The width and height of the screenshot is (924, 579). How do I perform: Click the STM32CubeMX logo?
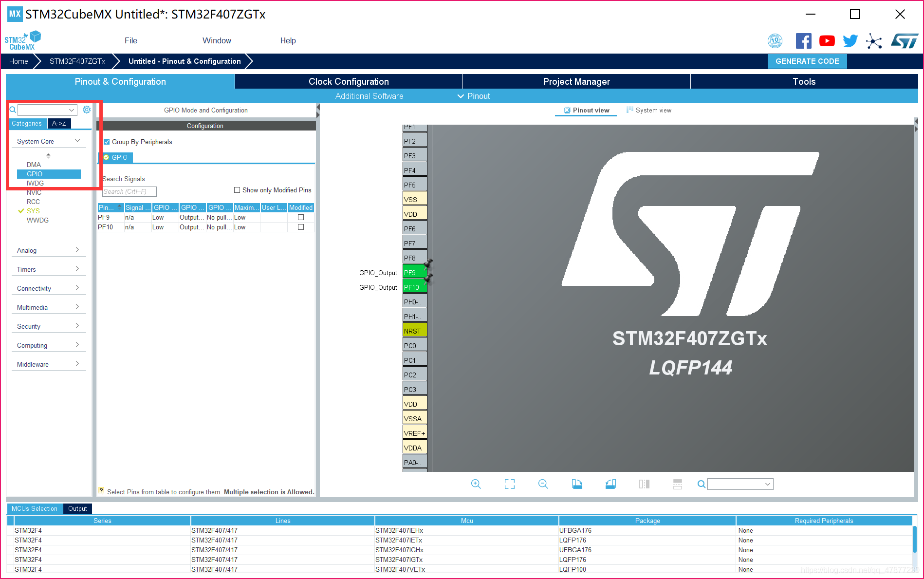click(22, 41)
